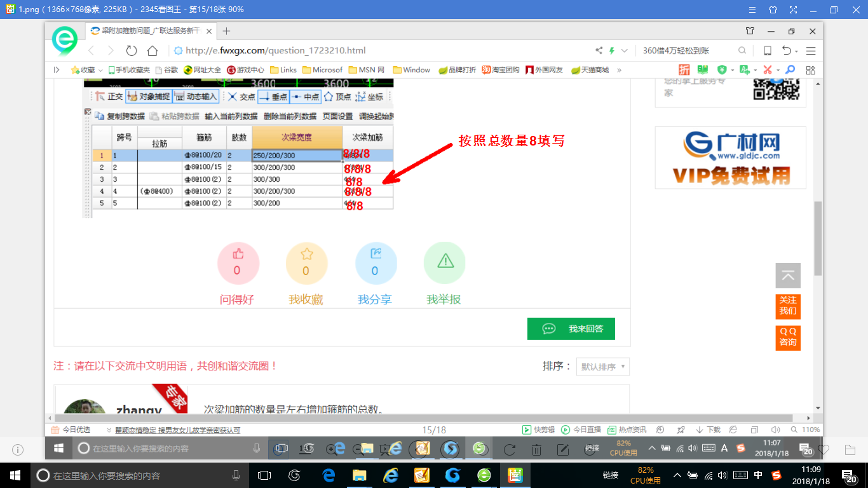
Task: Show hidden tray icons chevron on Windows taskbar
Action: click(678, 475)
